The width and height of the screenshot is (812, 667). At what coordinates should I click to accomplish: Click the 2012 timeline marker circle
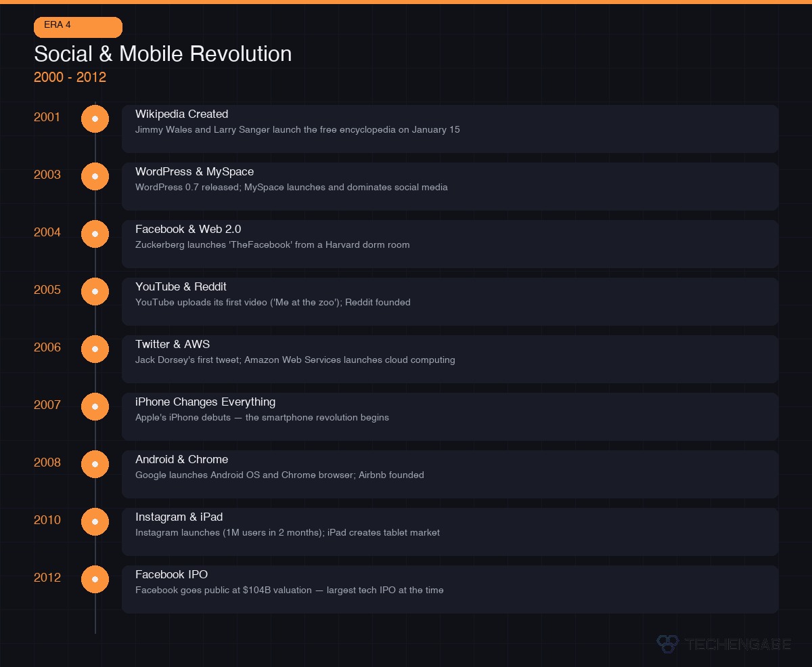click(95, 580)
